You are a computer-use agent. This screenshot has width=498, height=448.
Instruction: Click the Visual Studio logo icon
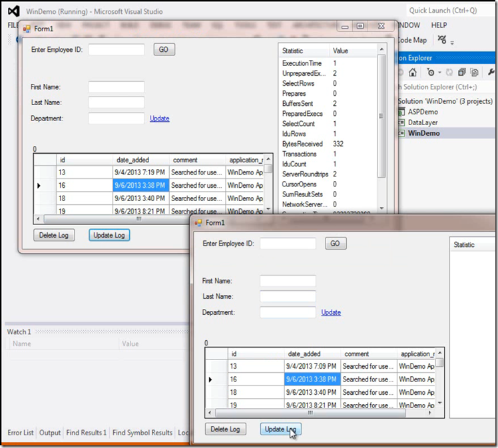point(14,11)
